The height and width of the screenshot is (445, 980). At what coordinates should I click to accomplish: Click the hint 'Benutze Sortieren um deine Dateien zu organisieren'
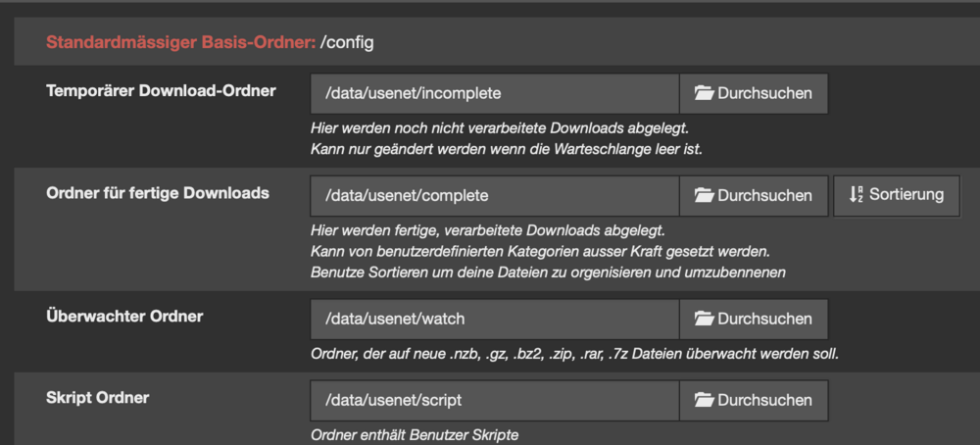tap(548, 273)
